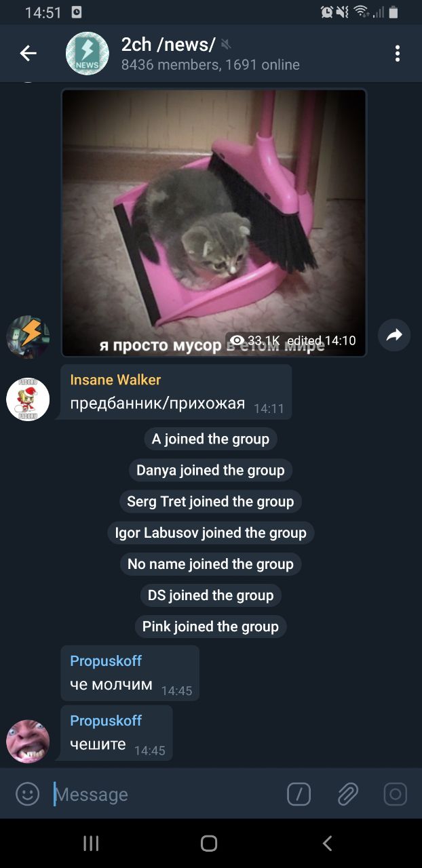Tap the 'Igor Labusov joined the group' notice
Viewport: 422px width, 868px height.
point(210,533)
